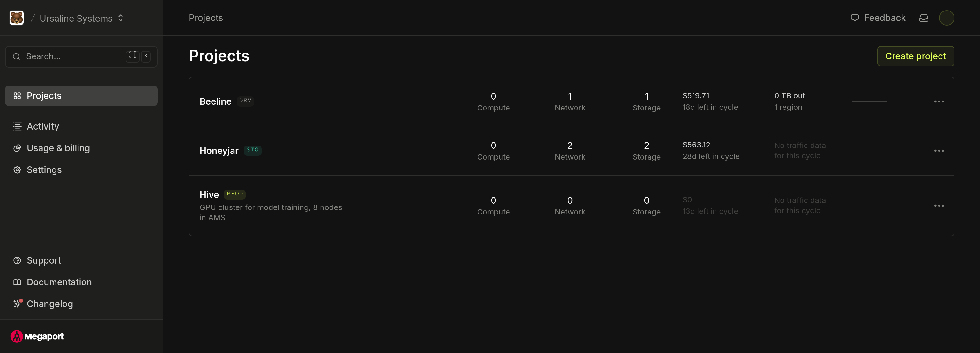The height and width of the screenshot is (353, 980).
Task: Click the 28d left in cycle text
Action: pyautogui.click(x=711, y=156)
